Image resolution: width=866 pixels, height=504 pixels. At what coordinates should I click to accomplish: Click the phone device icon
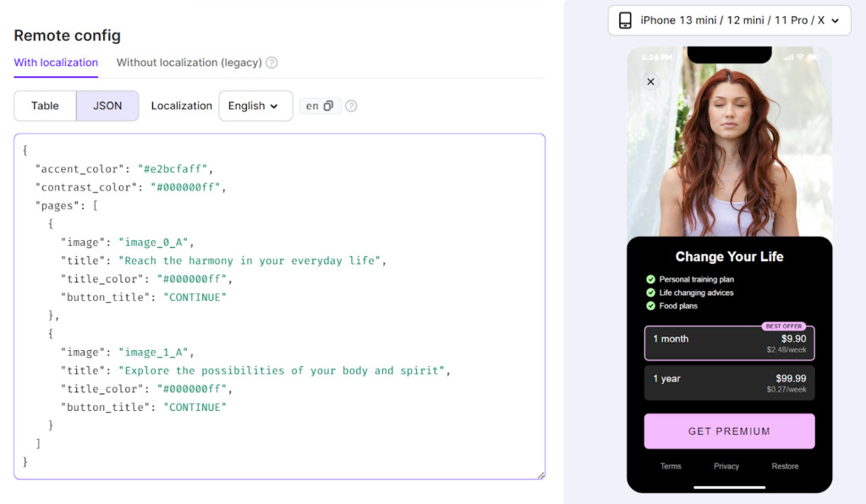click(x=625, y=20)
